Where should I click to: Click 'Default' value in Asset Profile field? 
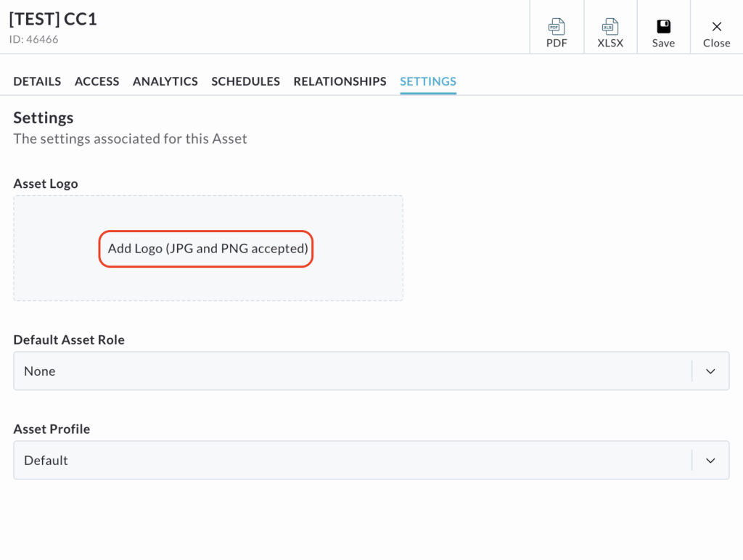46,461
